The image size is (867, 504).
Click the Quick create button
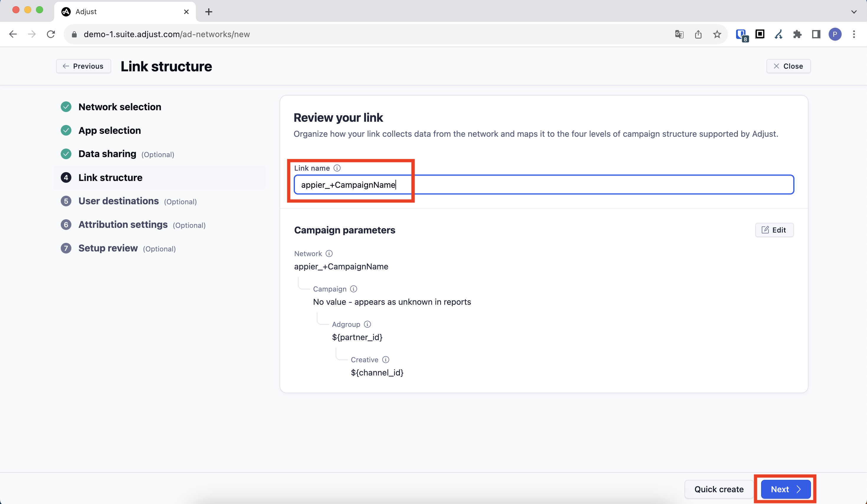point(719,489)
